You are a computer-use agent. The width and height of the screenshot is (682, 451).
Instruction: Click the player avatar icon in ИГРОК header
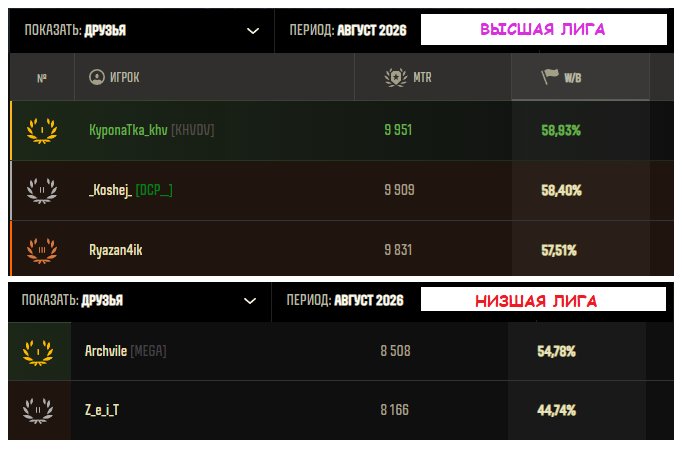(97, 77)
